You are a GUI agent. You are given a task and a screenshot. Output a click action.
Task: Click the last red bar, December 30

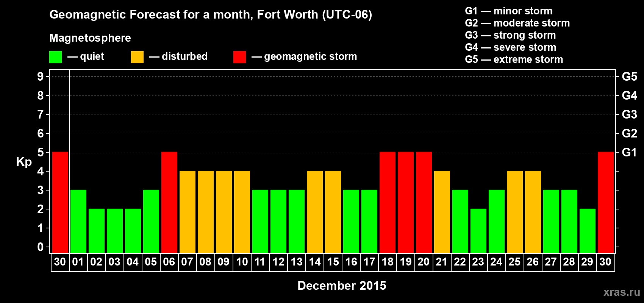click(606, 202)
